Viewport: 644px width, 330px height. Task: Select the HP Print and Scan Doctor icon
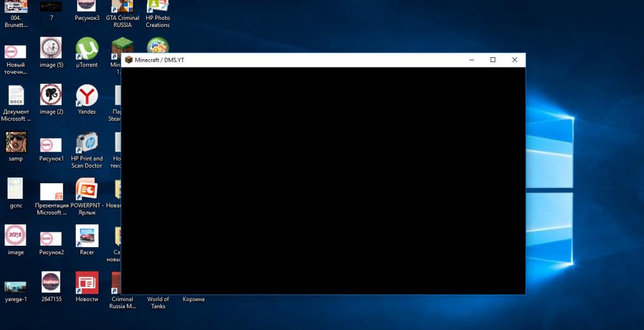[86, 143]
